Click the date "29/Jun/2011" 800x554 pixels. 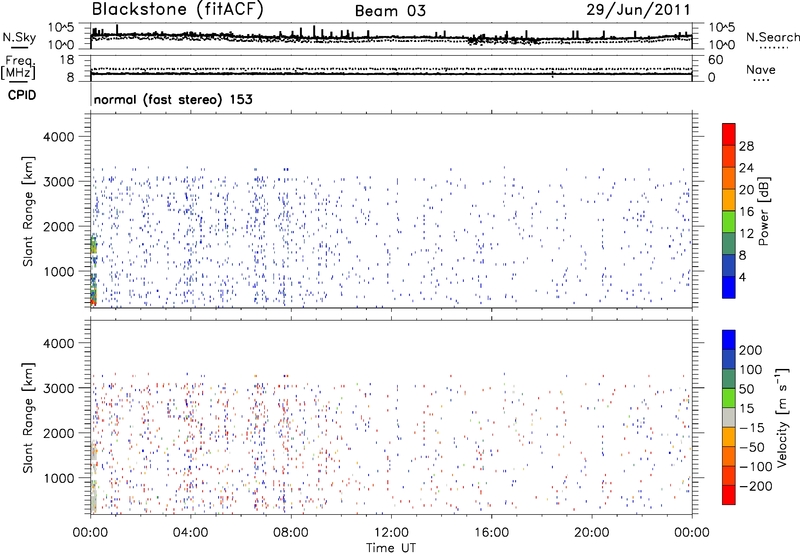pyautogui.click(x=638, y=10)
